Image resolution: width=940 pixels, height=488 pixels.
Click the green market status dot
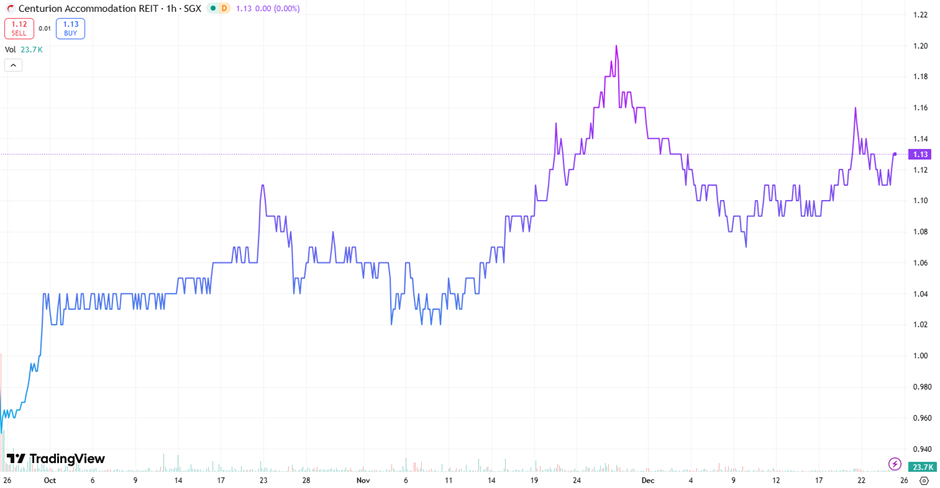tap(212, 8)
